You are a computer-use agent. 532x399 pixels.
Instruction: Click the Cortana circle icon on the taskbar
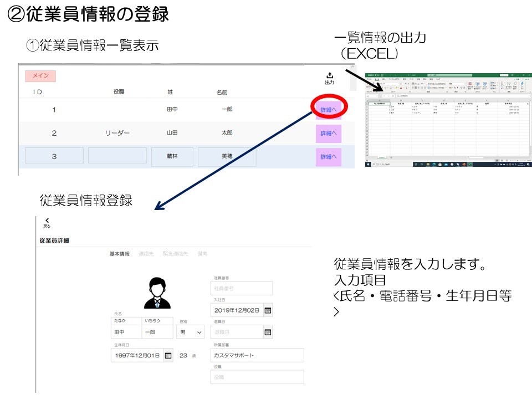pos(416,164)
